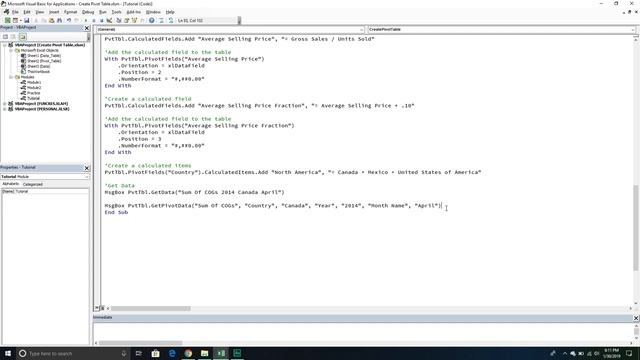Select Module2 in project tree
Screen dimensions: 640x360
click(34, 87)
